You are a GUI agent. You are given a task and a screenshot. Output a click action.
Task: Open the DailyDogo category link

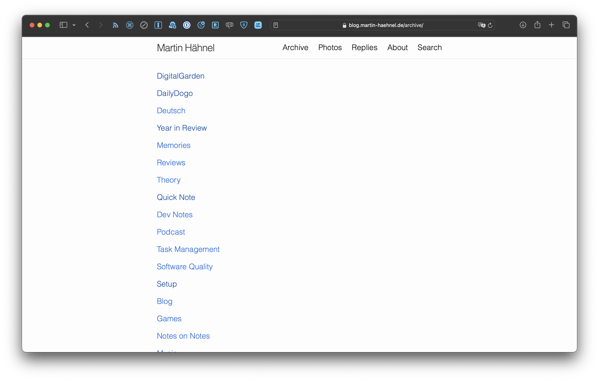coord(175,93)
